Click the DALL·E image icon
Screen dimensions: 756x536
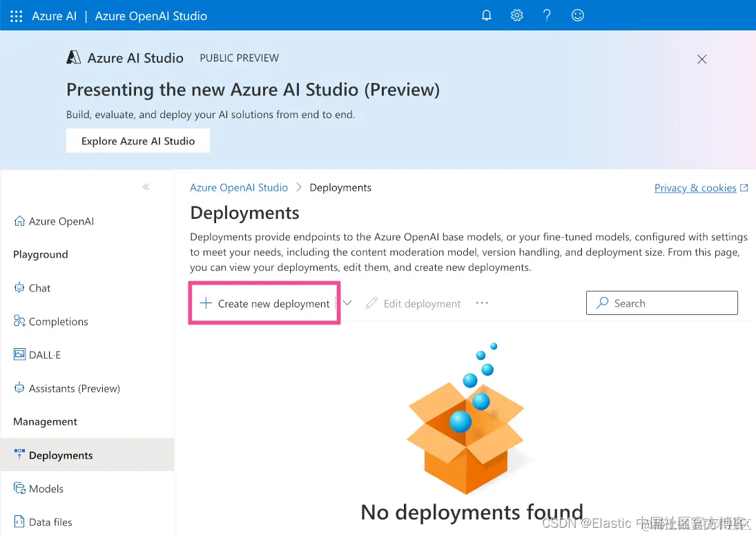pos(19,354)
